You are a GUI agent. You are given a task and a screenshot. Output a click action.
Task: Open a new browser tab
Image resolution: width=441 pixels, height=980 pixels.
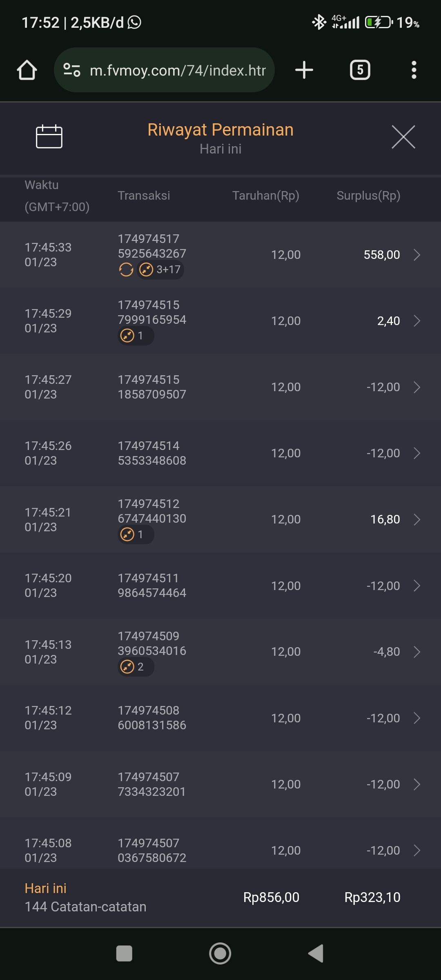[x=304, y=70]
